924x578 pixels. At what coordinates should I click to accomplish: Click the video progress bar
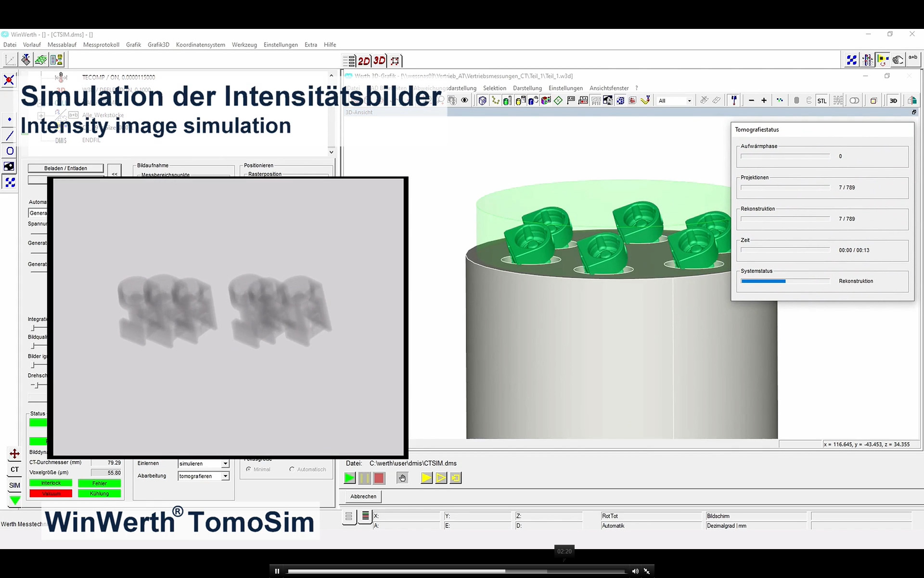click(456, 571)
